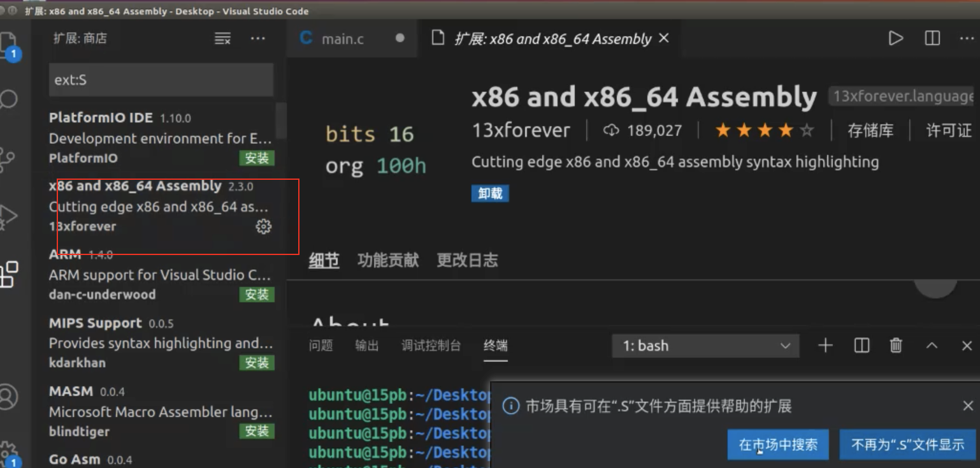Install the PlatformIO IDE extension
Image resolution: width=980 pixels, height=468 pixels.
click(x=257, y=158)
